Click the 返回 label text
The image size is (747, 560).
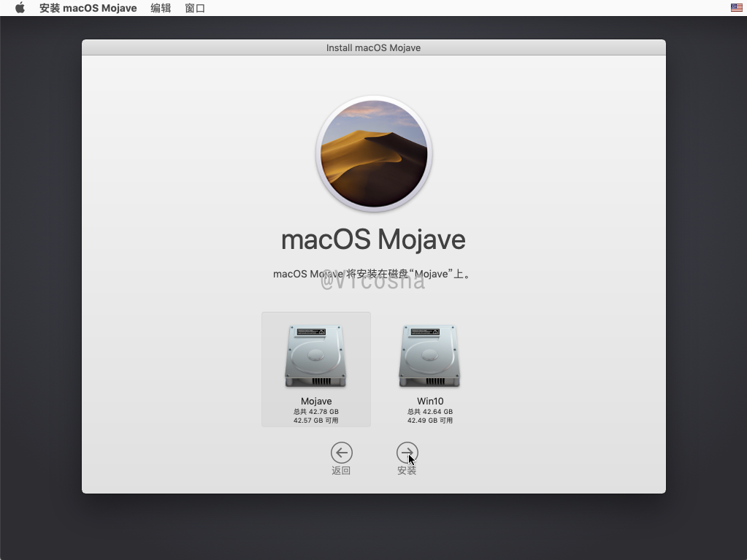click(341, 470)
